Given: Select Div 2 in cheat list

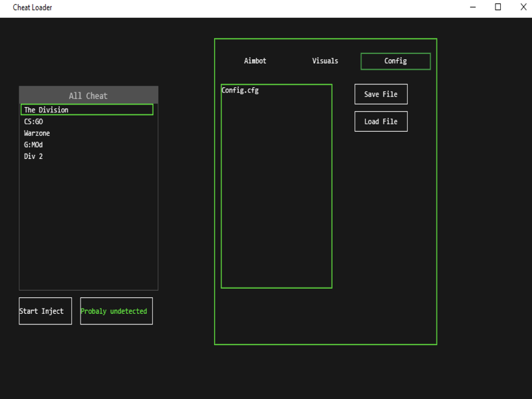Looking at the screenshot, I should click(87, 156).
